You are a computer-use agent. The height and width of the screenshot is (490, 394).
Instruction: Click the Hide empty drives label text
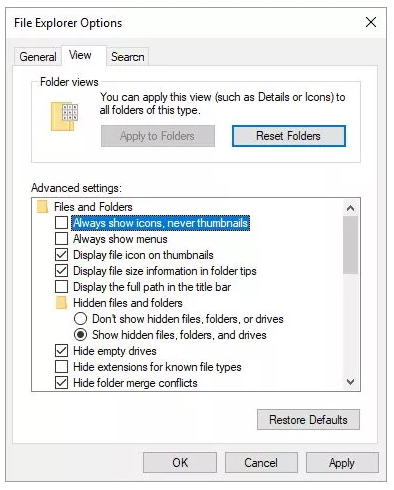pos(115,351)
